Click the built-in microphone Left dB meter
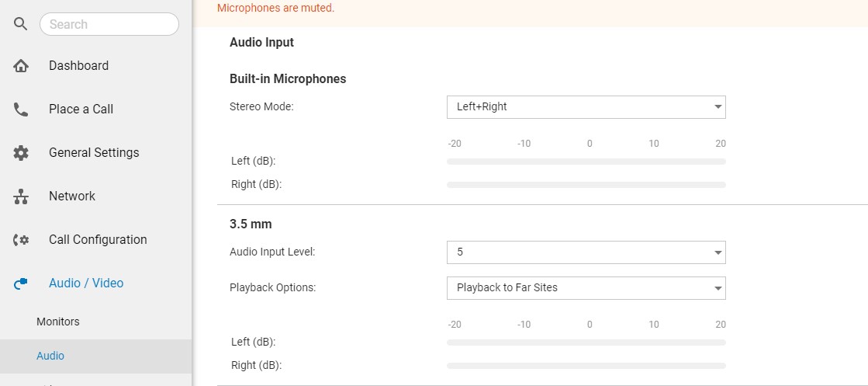Viewport: 868px width, 386px height. point(586,162)
